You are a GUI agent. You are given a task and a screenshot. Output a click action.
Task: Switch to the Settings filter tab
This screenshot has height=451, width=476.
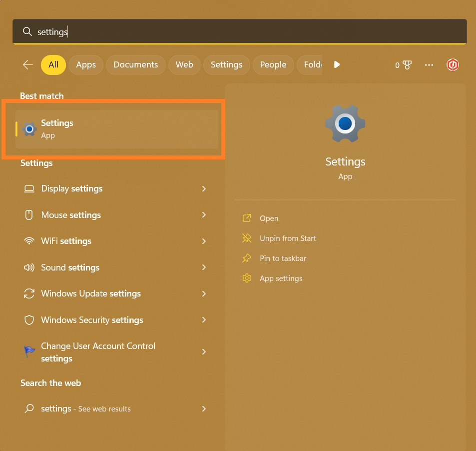226,64
